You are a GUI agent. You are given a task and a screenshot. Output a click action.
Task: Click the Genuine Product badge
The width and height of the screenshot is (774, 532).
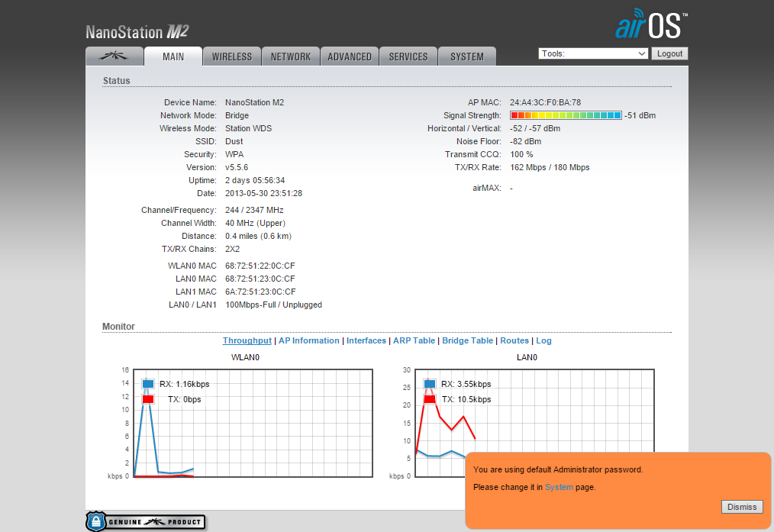tap(146, 521)
